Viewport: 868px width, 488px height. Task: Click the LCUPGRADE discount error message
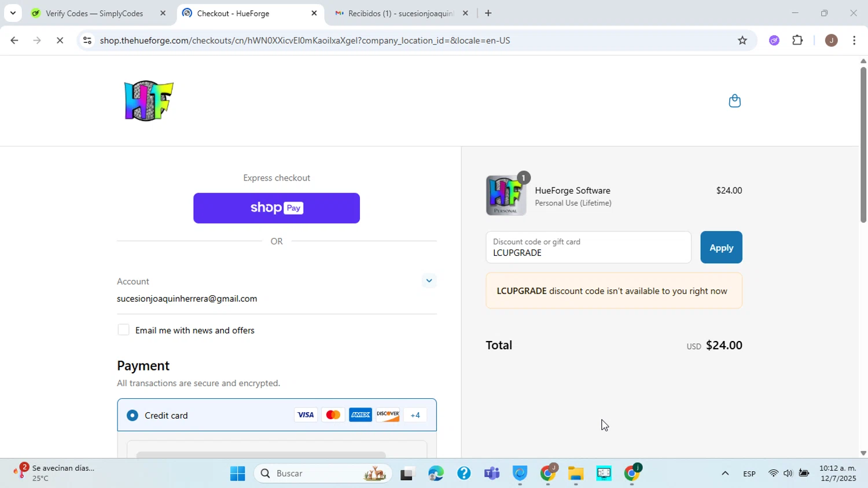point(614,291)
